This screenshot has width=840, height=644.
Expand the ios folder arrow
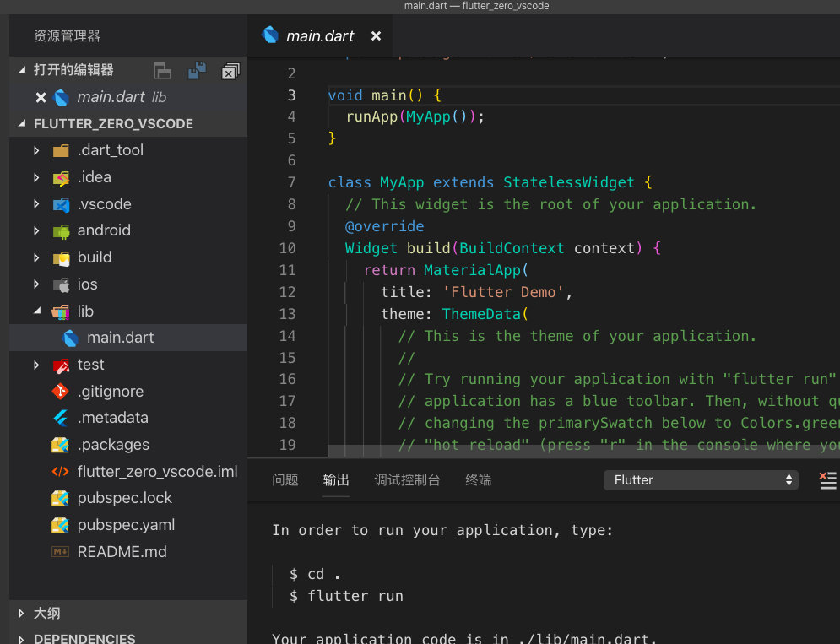point(36,284)
